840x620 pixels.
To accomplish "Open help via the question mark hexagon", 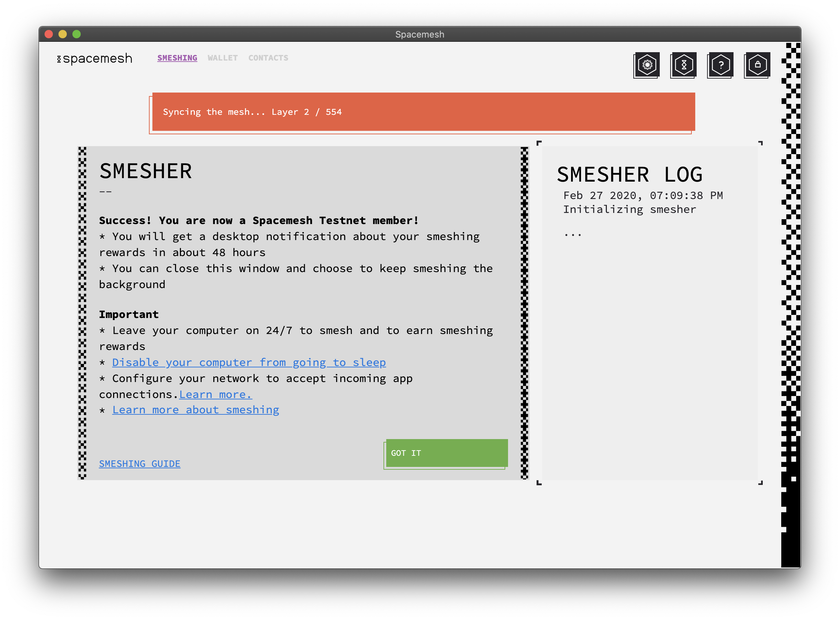I will click(720, 65).
